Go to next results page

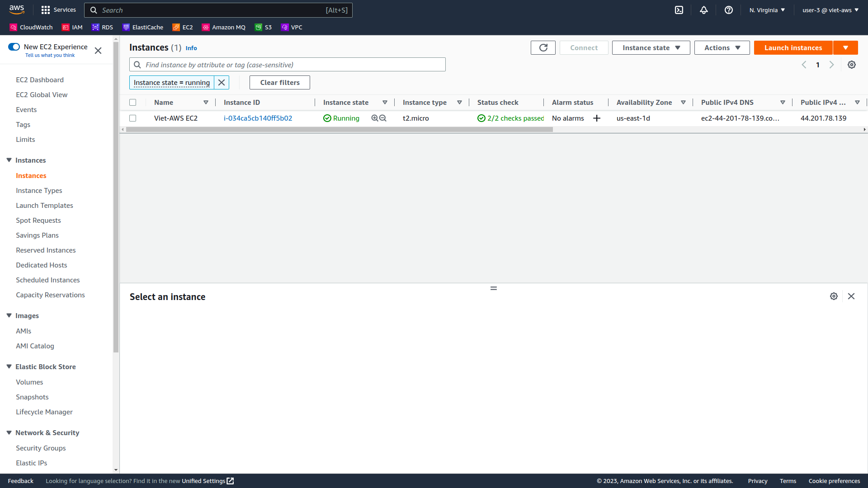pos(831,65)
